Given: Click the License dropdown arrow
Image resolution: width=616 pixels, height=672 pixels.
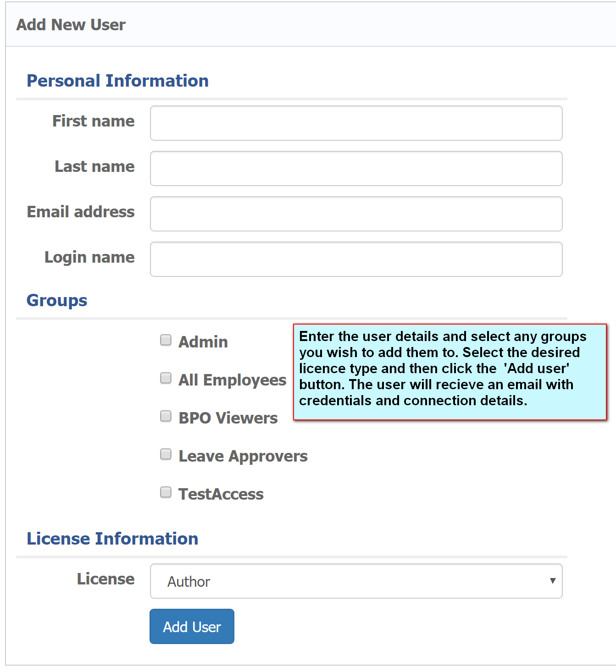Looking at the screenshot, I should (x=552, y=581).
